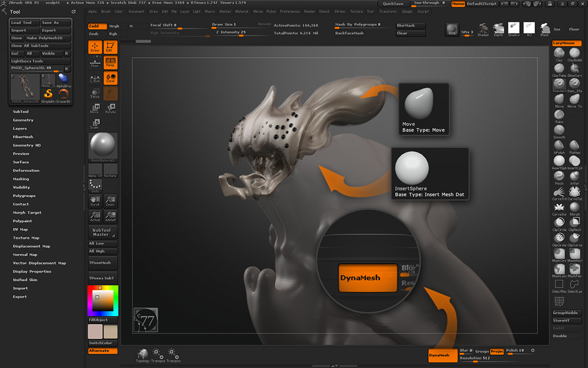Open the Shaded render pass thumbnail
The height and width of the screenshot is (368, 588).
[483, 29]
